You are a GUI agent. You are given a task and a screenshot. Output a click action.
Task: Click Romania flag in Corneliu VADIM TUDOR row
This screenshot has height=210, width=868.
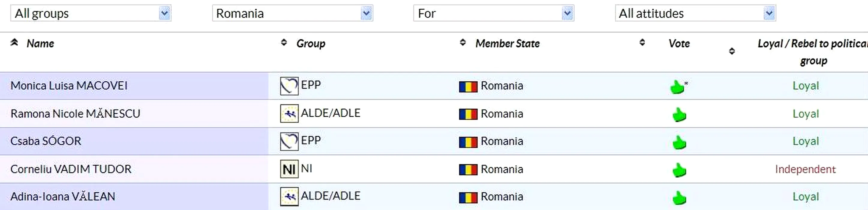point(468,169)
